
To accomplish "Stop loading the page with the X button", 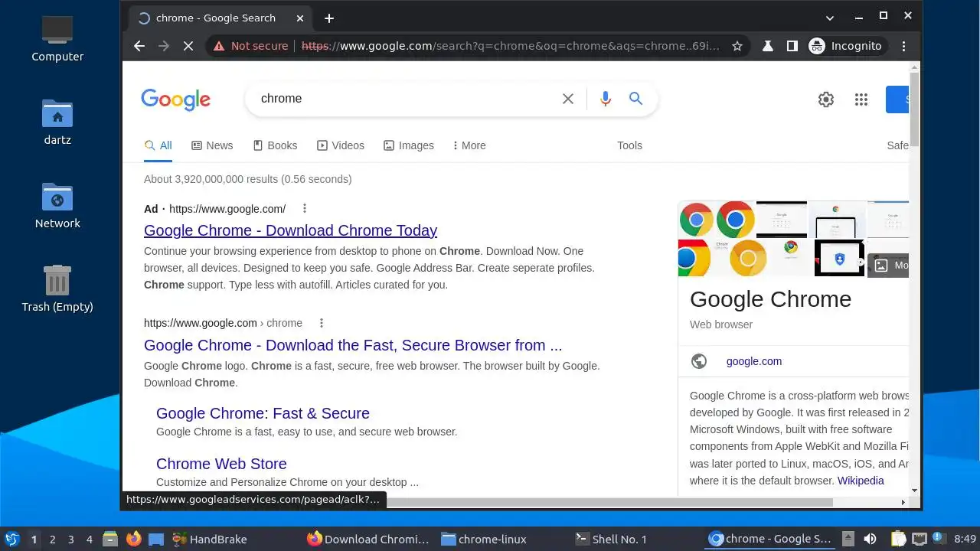I will point(188,46).
